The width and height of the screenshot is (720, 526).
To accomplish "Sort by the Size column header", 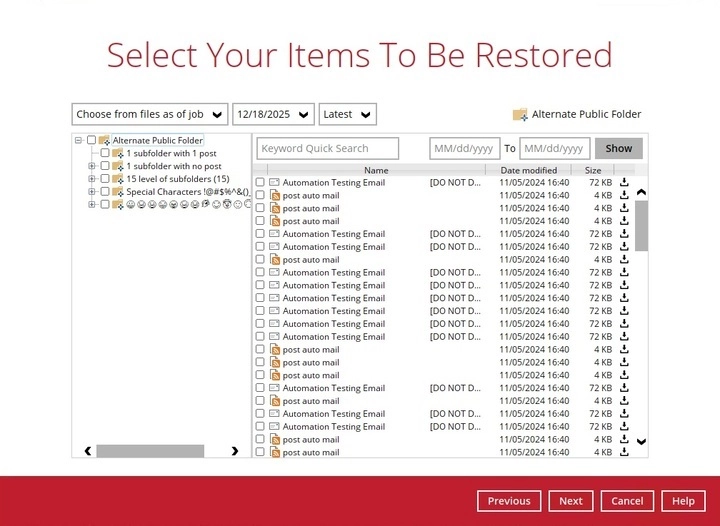I will pyautogui.click(x=593, y=170).
